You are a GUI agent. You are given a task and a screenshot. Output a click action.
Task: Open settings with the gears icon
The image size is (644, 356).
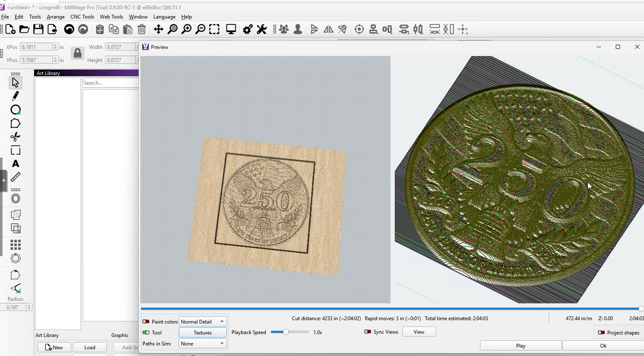248,29
